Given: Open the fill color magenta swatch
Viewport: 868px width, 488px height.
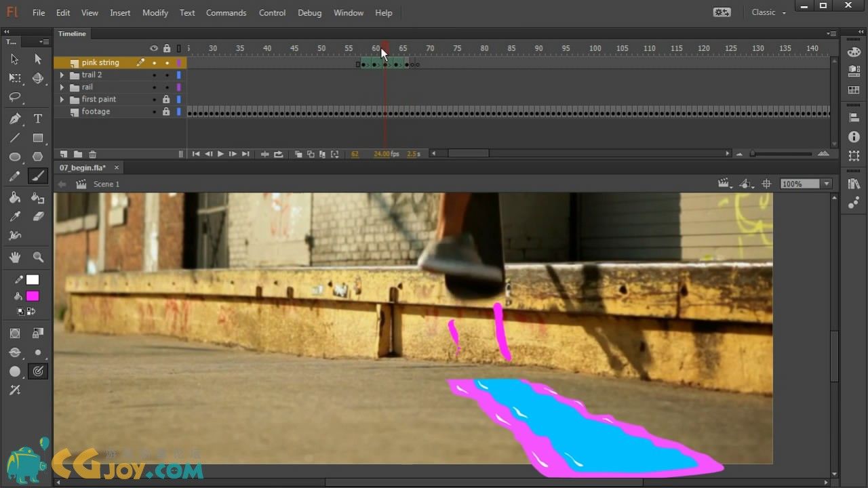Looking at the screenshot, I should (33, 296).
